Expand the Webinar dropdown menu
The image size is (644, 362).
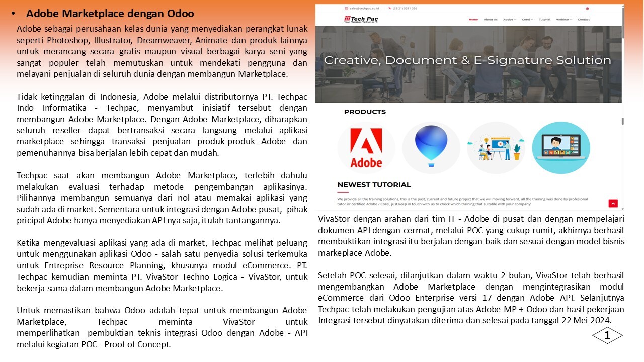click(563, 20)
